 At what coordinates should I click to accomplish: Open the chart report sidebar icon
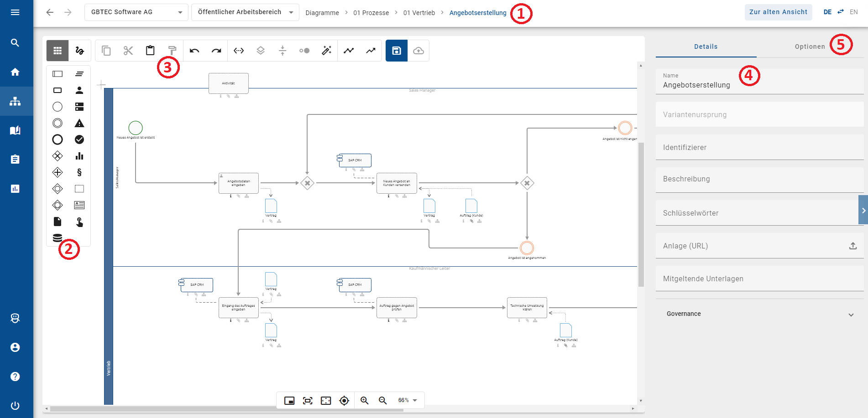(x=15, y=189)
